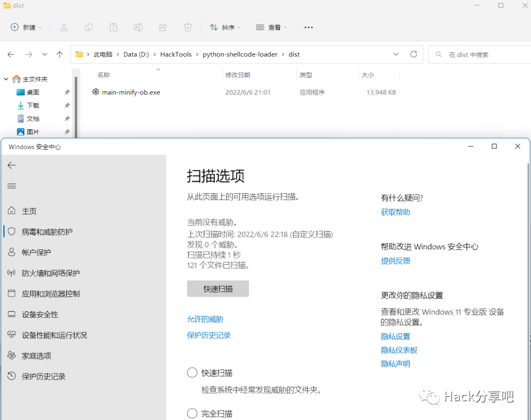This screenshot has width=531, height=420.
Task: Expand the address bar history dropdown
Action: pos(396,54)
